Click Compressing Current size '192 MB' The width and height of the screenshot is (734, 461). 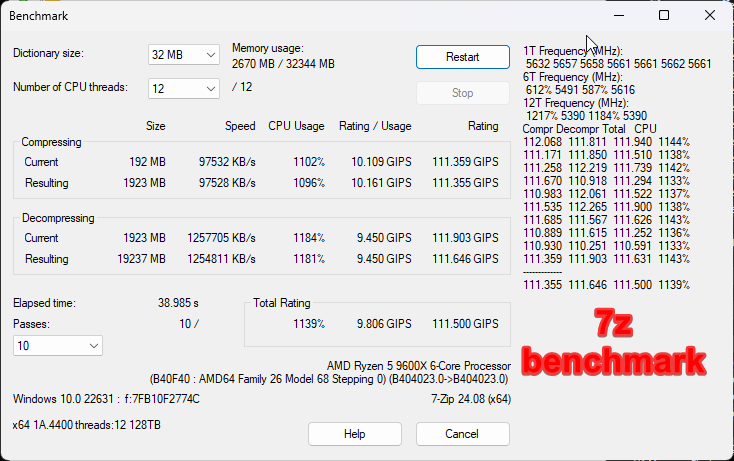147,162
